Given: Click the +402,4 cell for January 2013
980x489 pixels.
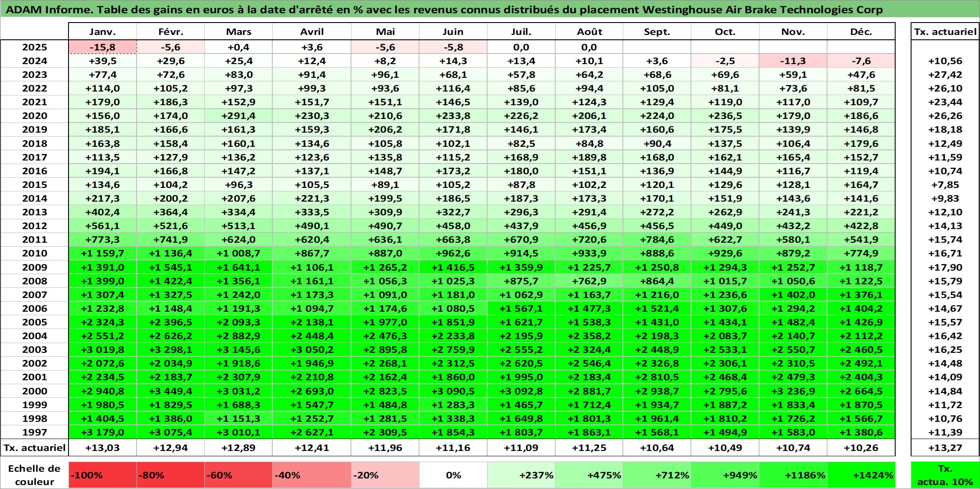Looking at the screenshot, I should (103, 212).
